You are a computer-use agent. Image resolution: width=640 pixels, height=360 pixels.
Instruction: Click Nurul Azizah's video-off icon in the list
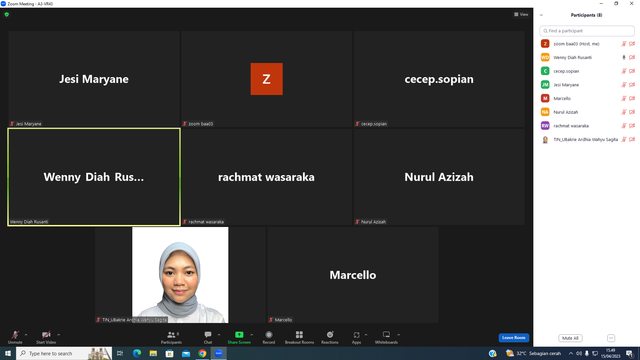[632, 112]
